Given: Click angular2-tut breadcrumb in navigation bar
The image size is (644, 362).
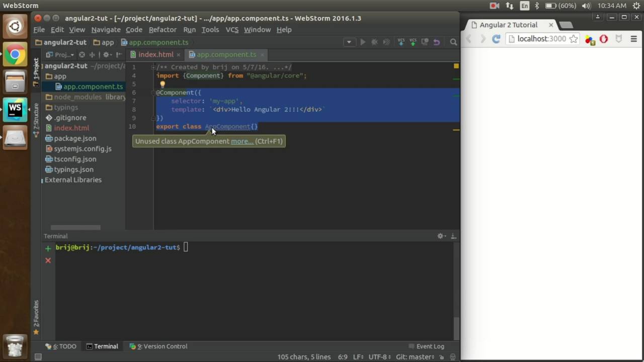Looking at the screenshot, I should click(x=61, y=42).
